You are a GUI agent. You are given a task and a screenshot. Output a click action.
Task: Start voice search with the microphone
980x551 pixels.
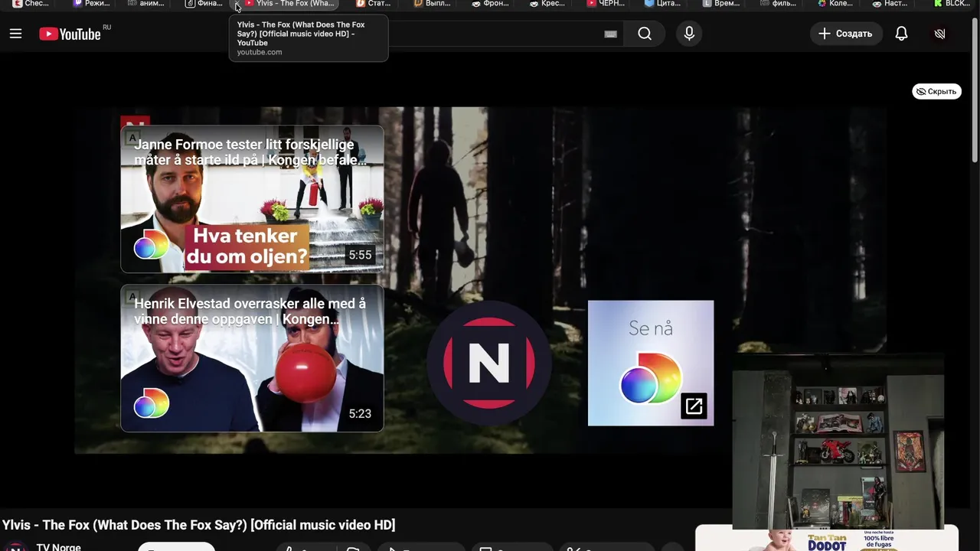[x=689, y=34]
